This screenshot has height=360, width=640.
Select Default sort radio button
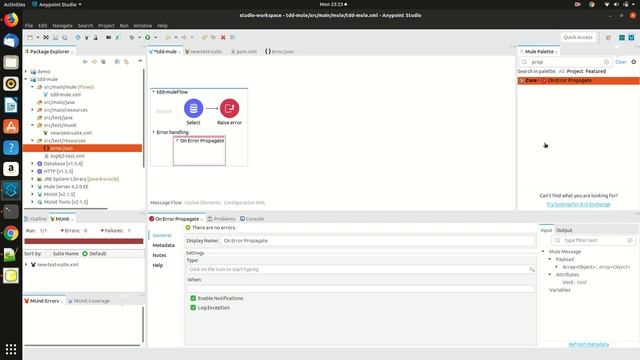pos(85,254)
